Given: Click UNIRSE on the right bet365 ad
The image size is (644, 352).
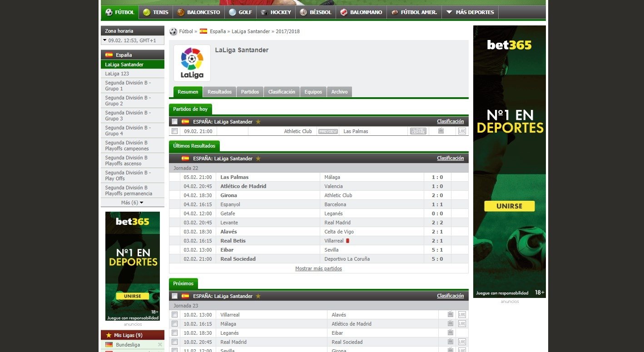Looking at the screenshot, I should [509, 206].
